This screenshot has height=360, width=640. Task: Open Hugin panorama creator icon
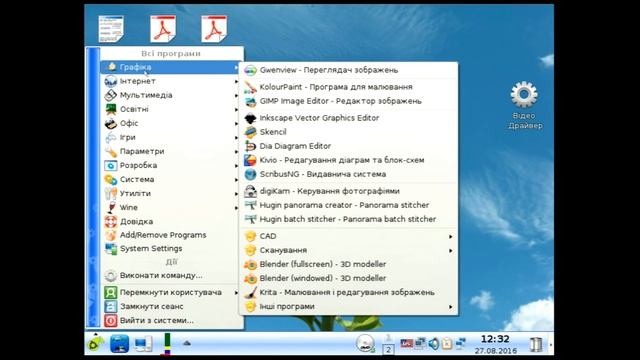[250, 205]
